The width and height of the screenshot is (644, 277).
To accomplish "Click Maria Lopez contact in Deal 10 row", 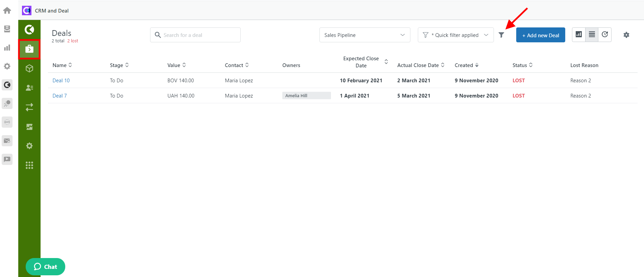I will click(x=239, y=80).
